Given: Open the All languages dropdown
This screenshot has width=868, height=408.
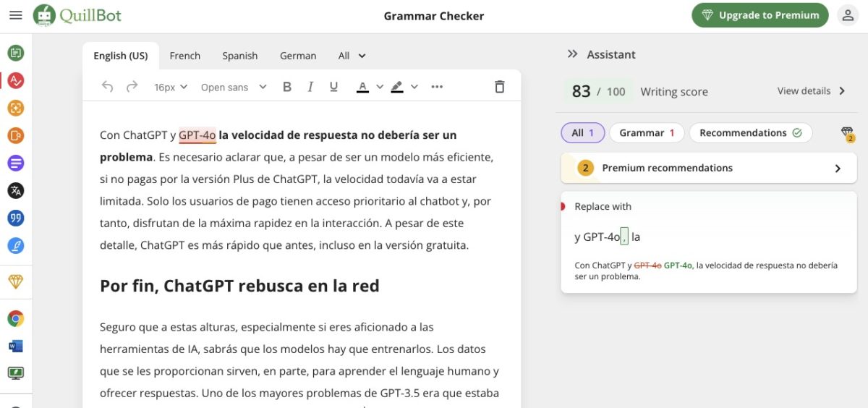Looking at the screenshot, I should pyautogui.click(x=352, y=56).
